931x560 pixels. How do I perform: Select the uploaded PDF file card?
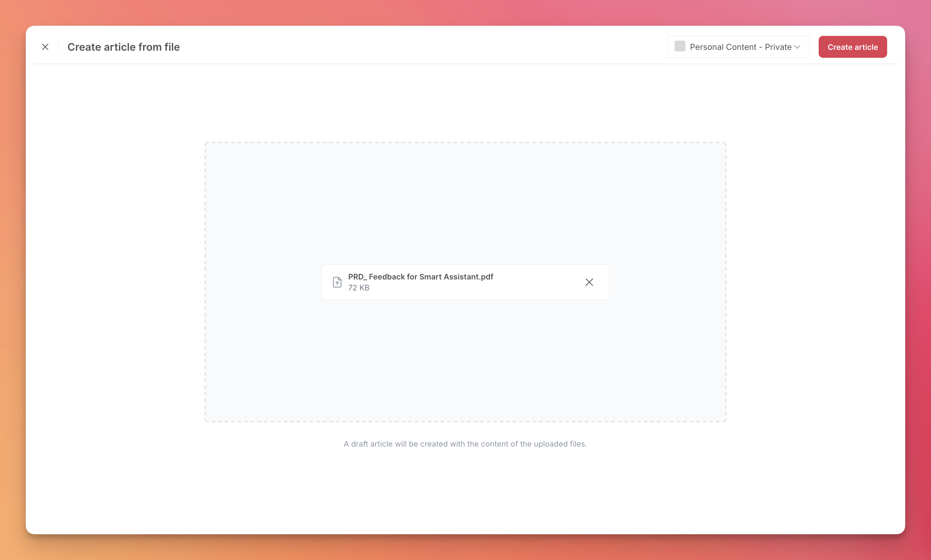coord(465,282)
